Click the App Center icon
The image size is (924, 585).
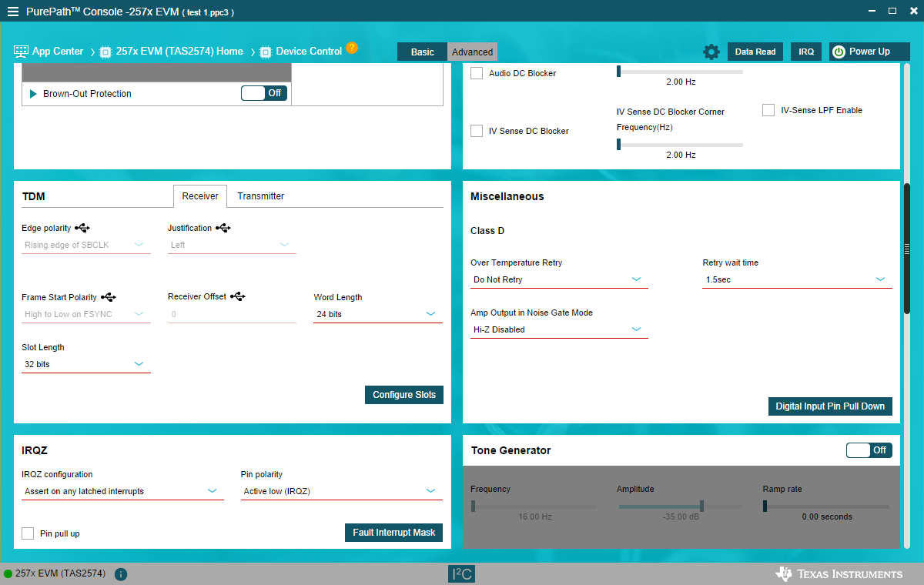(x=21, y=52)
